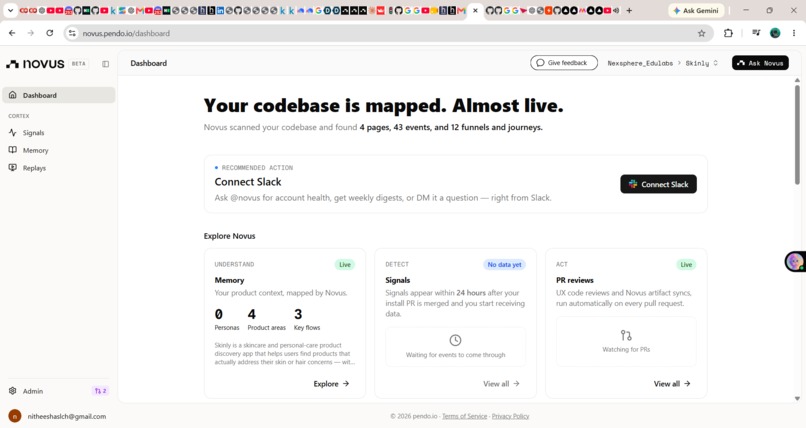The height and width of the screenshot is (428, 806).
Task: Click the page vertical scrollbar
Action: click(x=797, y=135)
